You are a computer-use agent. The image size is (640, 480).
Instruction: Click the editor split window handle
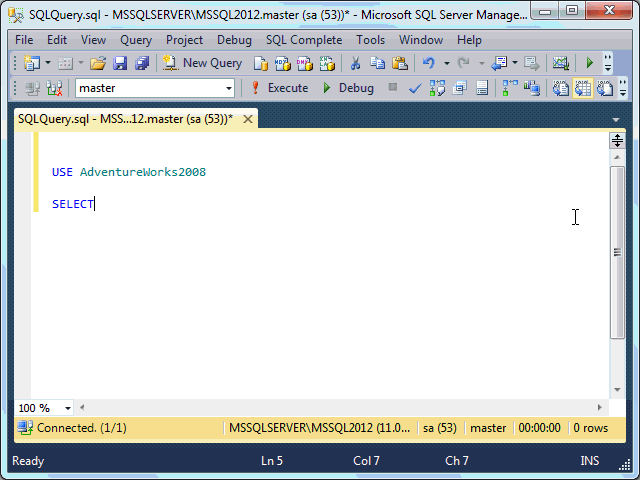click(x=617, y=140)
